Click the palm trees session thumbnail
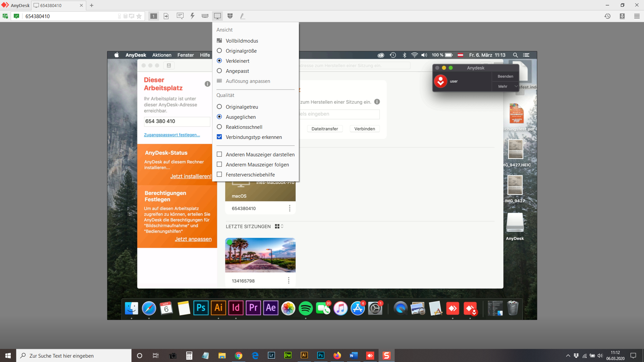 pyautogui.click(x=260, y=255)
